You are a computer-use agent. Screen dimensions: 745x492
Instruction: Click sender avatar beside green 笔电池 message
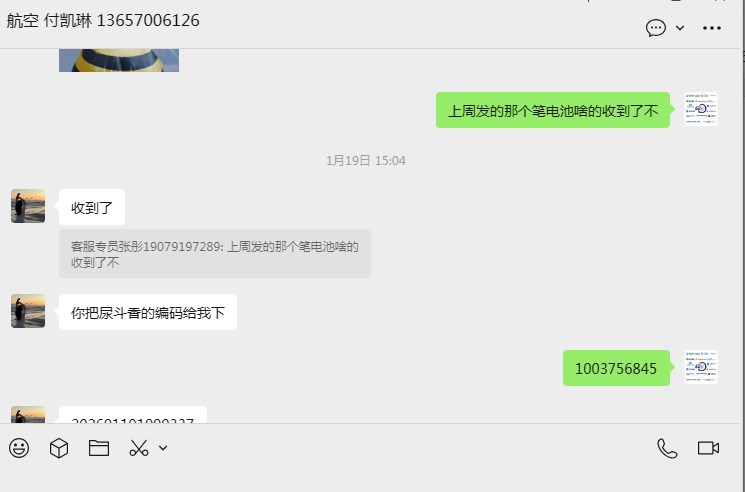pos(701,109)
